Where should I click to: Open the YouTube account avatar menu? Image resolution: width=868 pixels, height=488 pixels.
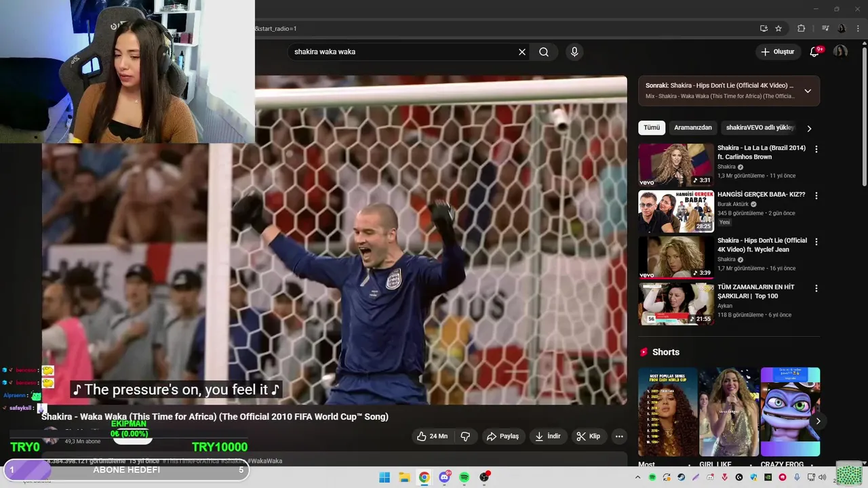[840, 52]
